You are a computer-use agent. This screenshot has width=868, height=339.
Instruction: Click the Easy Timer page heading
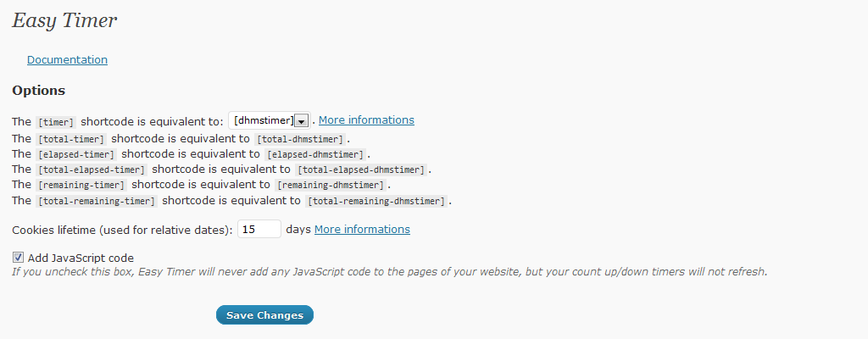pyautogui.click(x=64, y=20)
